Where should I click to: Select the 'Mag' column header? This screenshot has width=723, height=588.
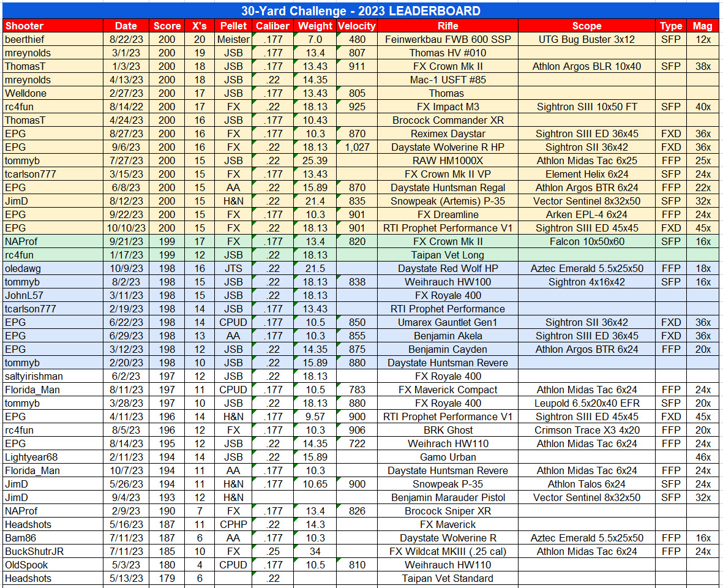[x=703, y=26]
